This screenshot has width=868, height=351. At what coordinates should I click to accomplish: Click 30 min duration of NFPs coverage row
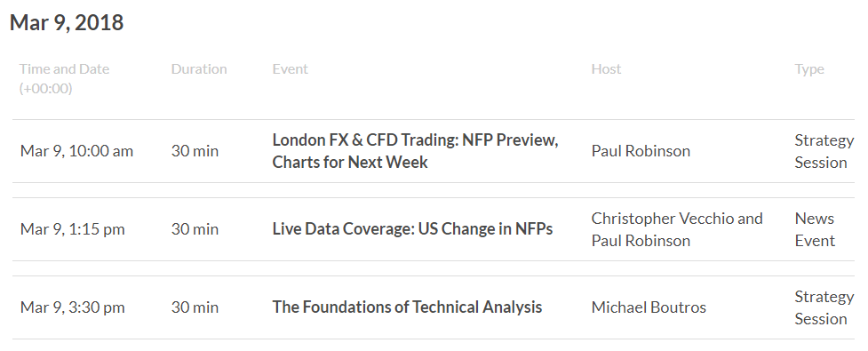point(195,229)
